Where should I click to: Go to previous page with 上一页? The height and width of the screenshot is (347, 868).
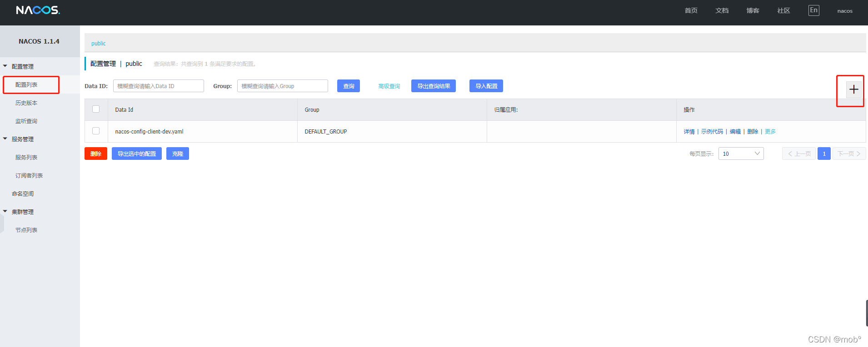pos(799,154)
